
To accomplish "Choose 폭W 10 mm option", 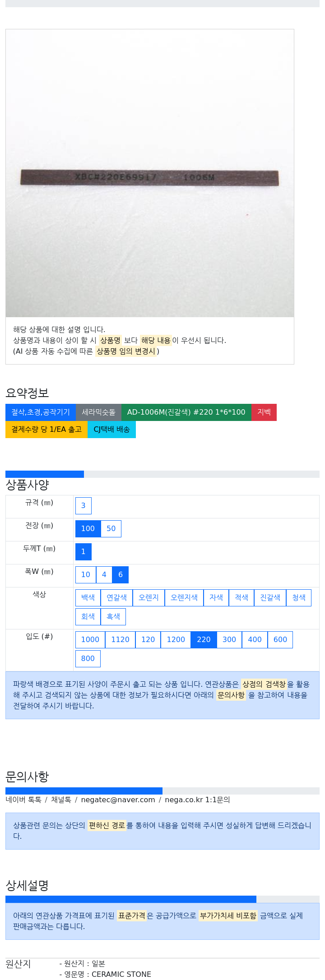I will [x=86, y=575].
